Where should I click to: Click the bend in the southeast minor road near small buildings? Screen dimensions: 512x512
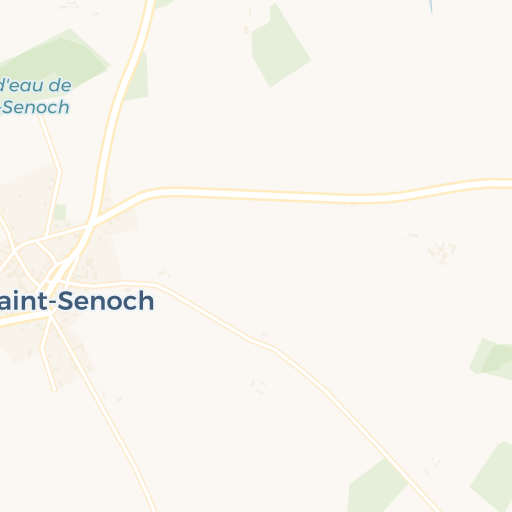pyautogui.click(x=263, y=344)
